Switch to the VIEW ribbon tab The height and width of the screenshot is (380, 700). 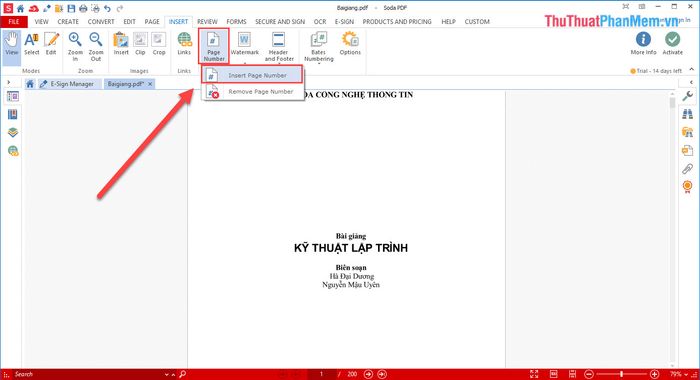coord(42,21)
